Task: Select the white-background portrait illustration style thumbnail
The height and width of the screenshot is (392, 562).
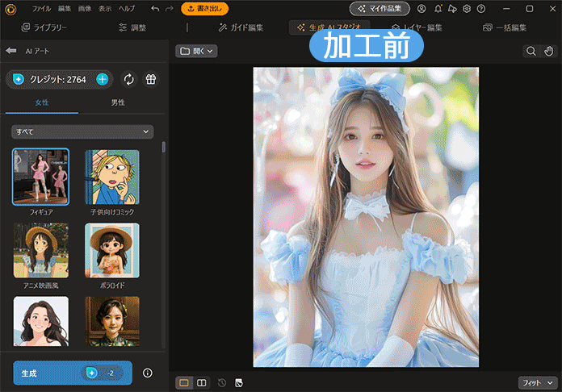Action: pos(41,321)
